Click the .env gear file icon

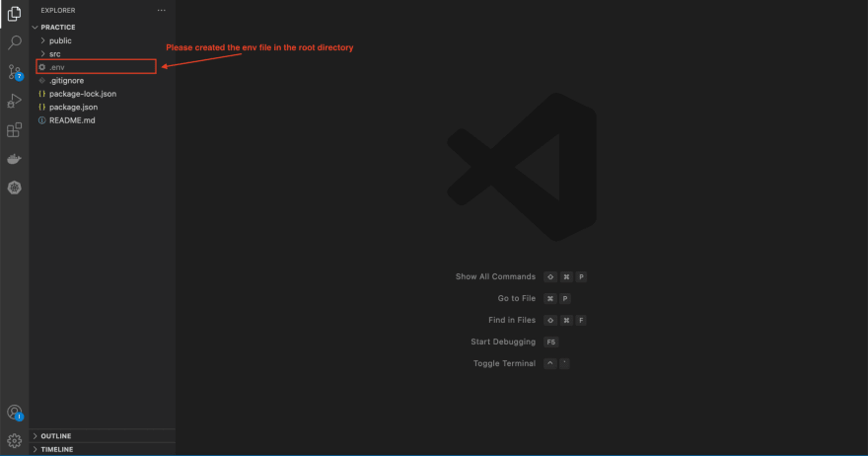[42, 67]
